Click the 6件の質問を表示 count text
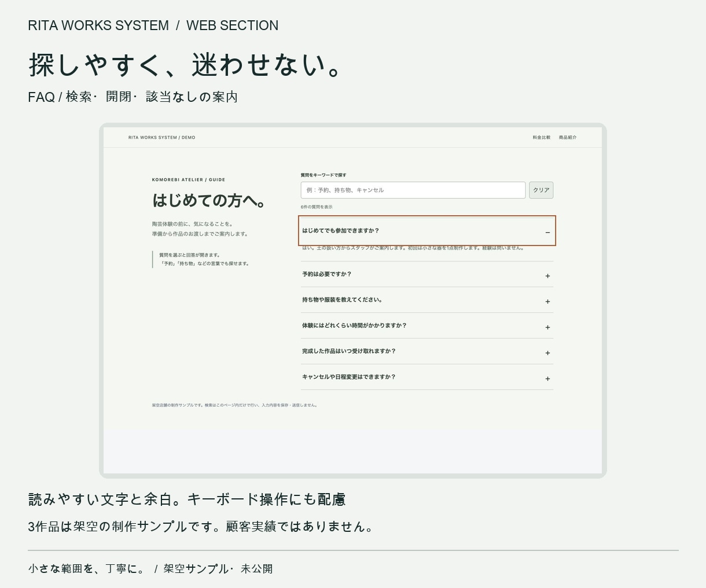The image size is (706, 588). click(317, 207)
